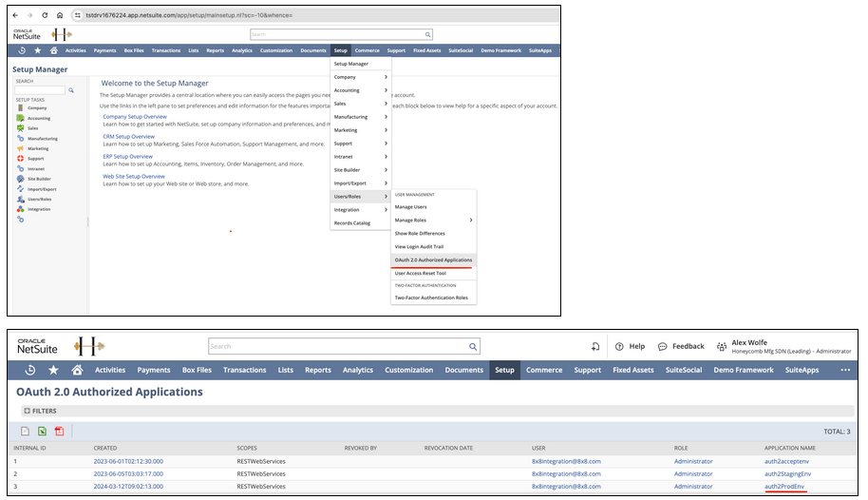Select Two-Factor Authentication Roles
The width and height of the screenshot is (868, 500).
coord(431,298)
